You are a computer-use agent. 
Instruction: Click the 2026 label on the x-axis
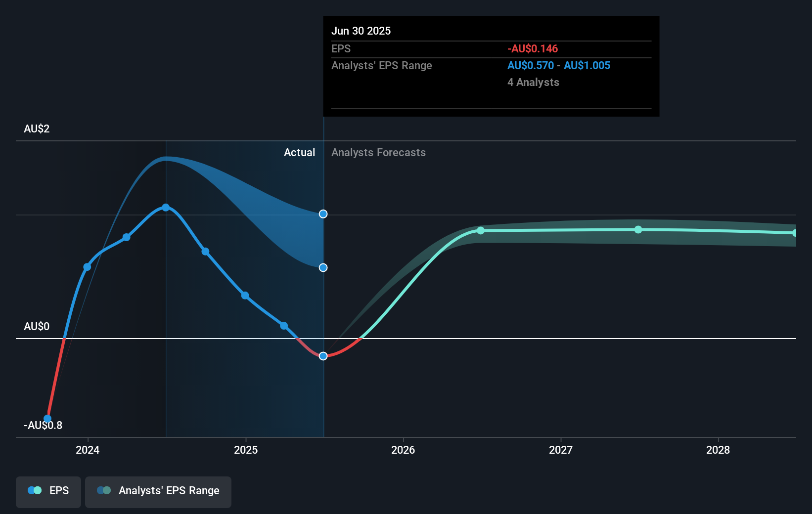coord(404,450)
